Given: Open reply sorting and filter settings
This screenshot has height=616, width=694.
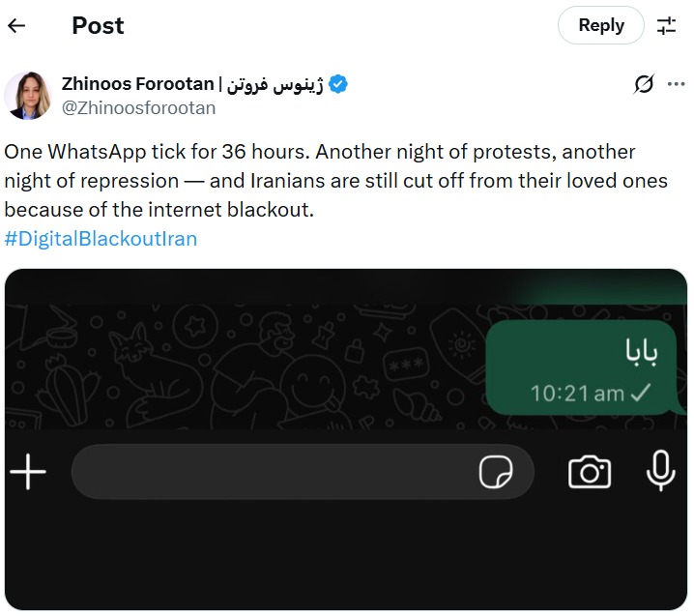Looking at the screenshot, I should tap(667, 26).
